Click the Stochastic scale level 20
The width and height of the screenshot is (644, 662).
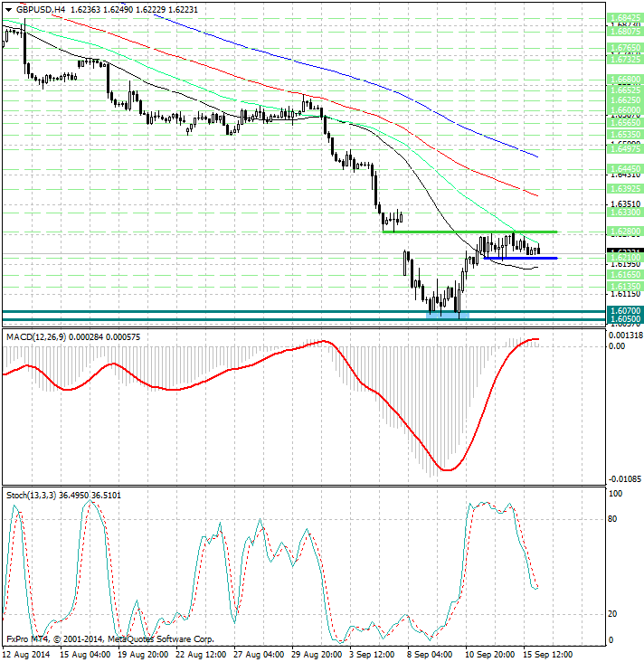click(612, 614)
